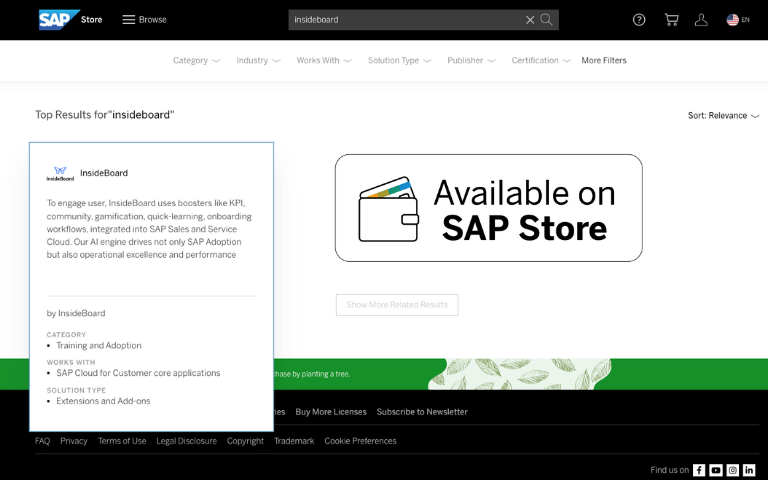Open the Browse hamburger menu
The image size is (768, 480).
(144, 20)
